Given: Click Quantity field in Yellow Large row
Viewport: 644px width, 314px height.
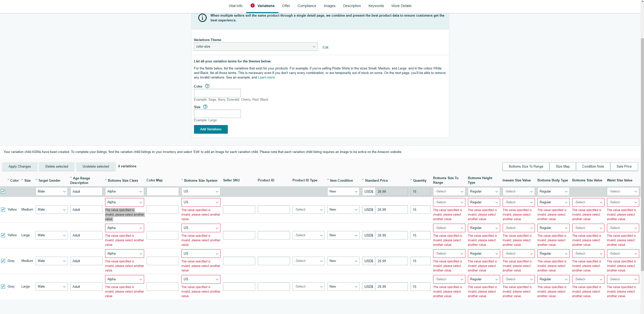Looking at the screenshot, I should point(420,235).
